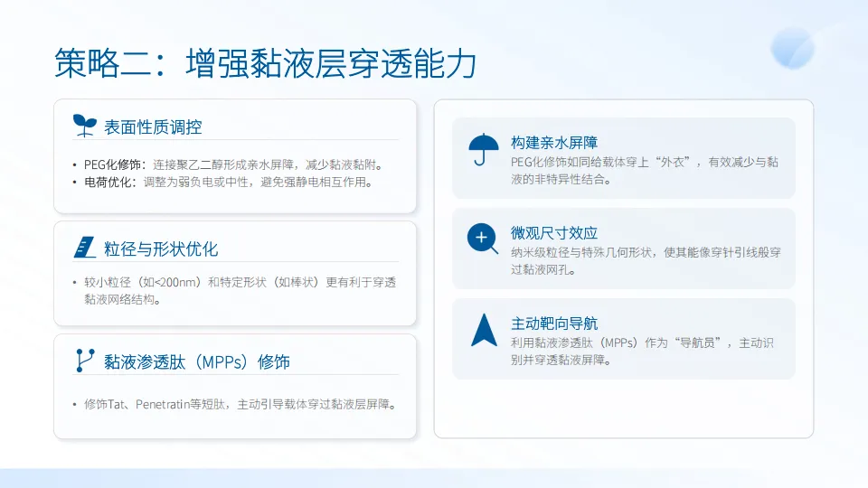Click the magnifier plus icon for 微观尺寸效应
Screen dimensions: 868x488
click(x=483, y=239)
